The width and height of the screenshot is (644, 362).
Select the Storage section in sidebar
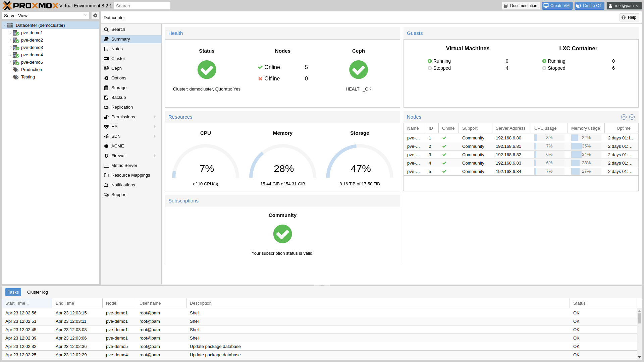[x=119, y=87]
